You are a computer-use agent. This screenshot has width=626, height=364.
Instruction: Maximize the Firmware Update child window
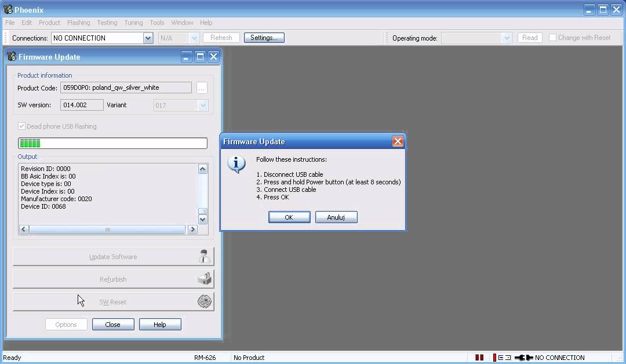(x=200, y=57)
